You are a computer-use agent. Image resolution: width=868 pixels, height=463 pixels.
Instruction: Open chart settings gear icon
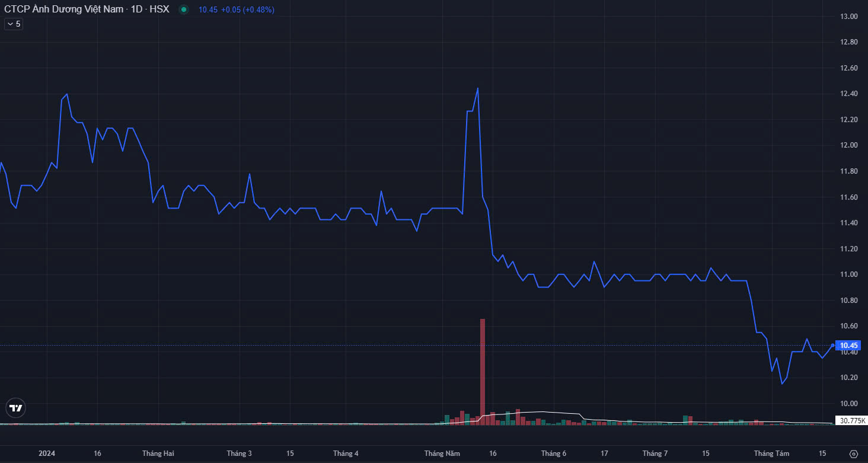[x=854, y=454]
